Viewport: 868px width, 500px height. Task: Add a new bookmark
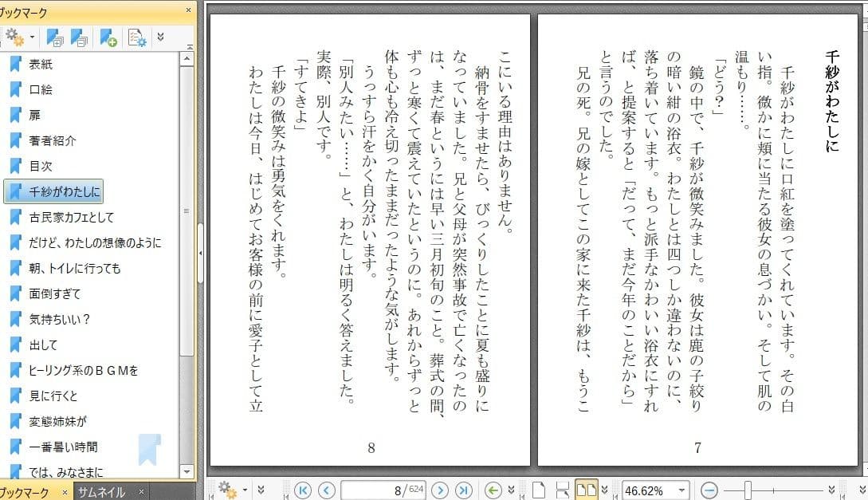106,37
